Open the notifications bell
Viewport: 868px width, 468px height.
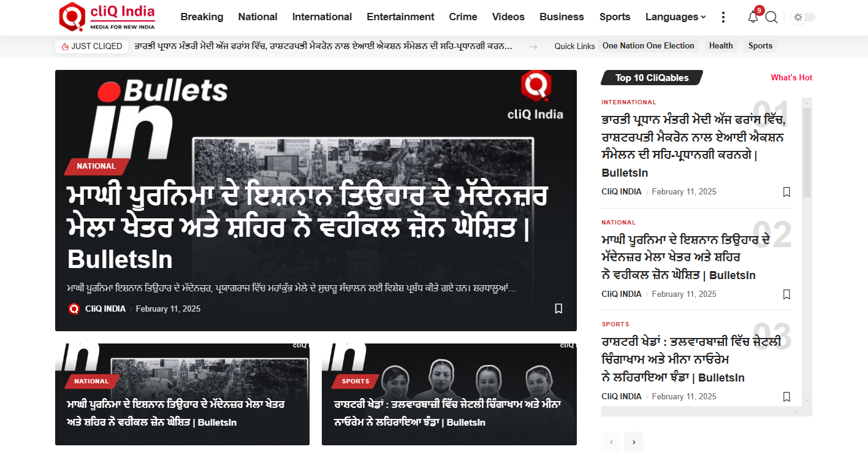point(753,17)
